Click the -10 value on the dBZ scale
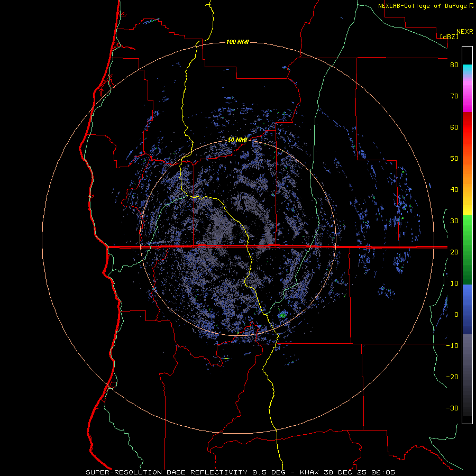The height and width of the screenshot is (476, 476). [x=452, y=346]
